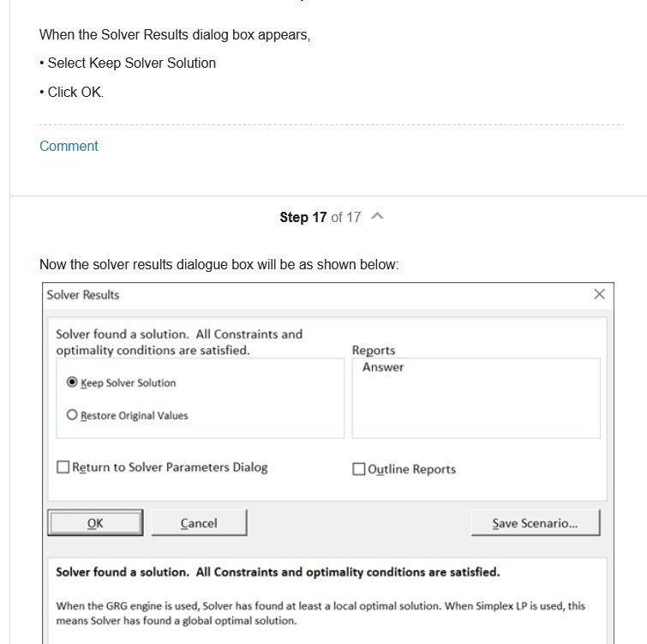Screen dimensions: 647x644
Task: Open Save Scenario dialog
Action: [x=535, y=523]
